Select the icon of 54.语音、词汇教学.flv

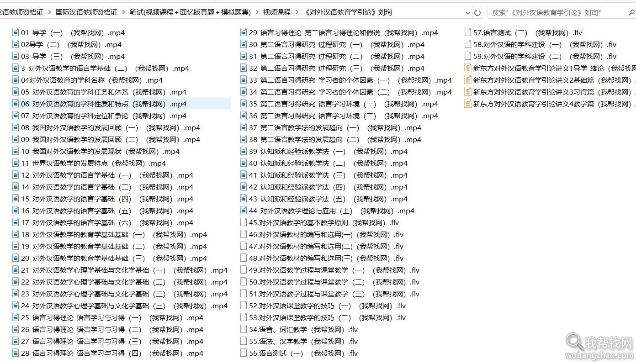tap(244, 329)
